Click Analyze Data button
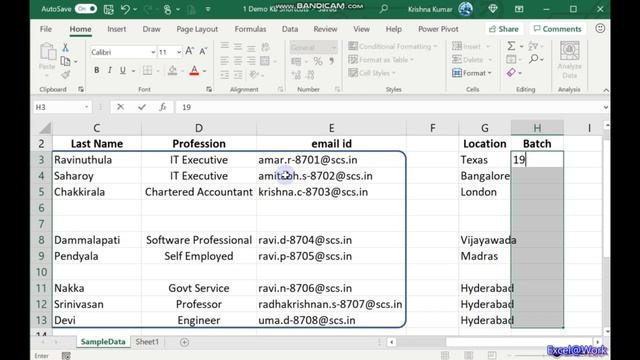The width and height of the screenshot is (640, 360). (569, 60)
